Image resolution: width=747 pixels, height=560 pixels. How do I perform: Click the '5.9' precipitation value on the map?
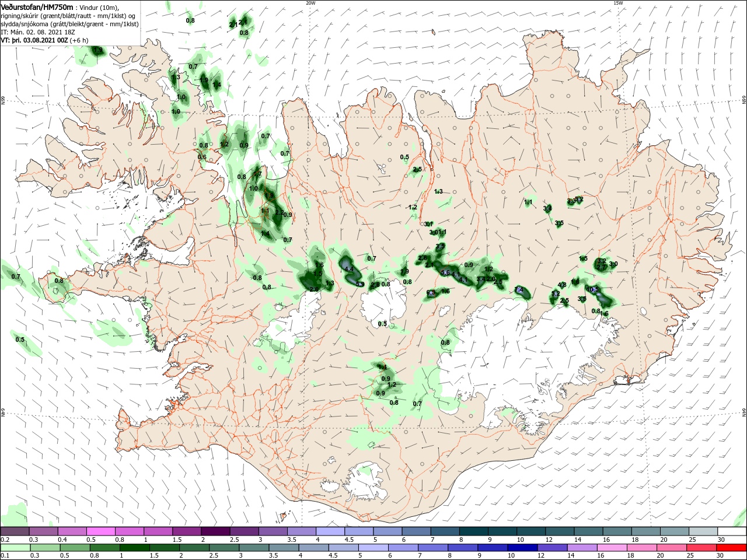click(360, 284)
